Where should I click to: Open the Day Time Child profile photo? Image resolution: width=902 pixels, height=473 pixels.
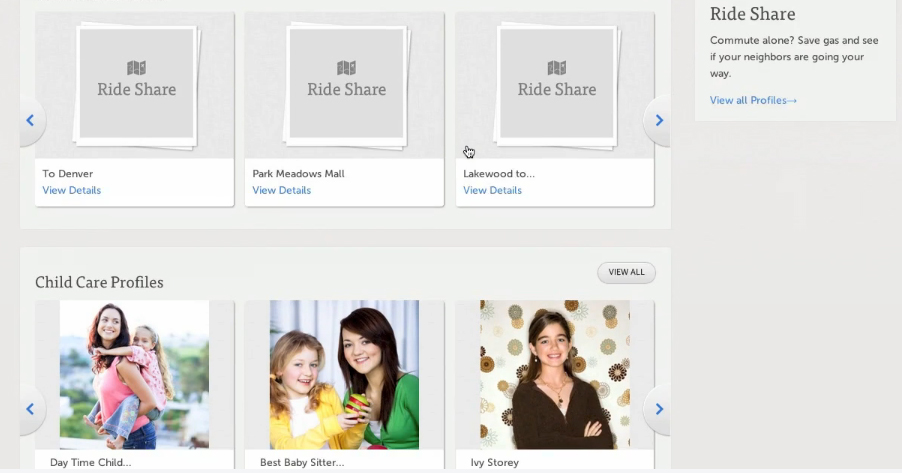click(x=134, y=374)
